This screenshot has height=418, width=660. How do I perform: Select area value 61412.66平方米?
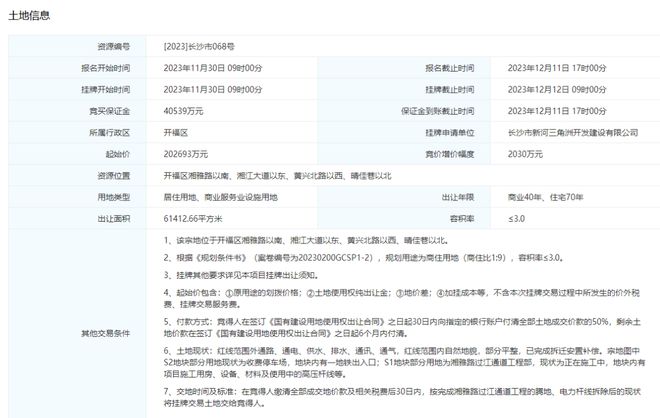(x=193, y=218)
